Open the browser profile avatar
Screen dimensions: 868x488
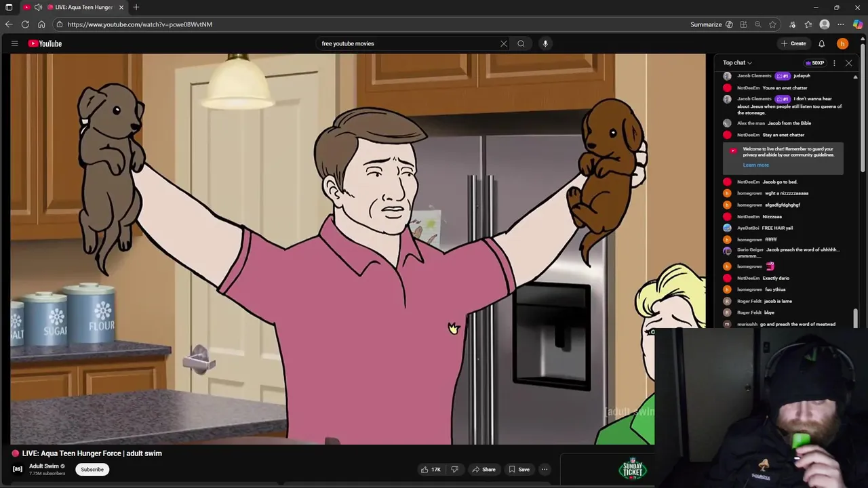tap(825, 24)
